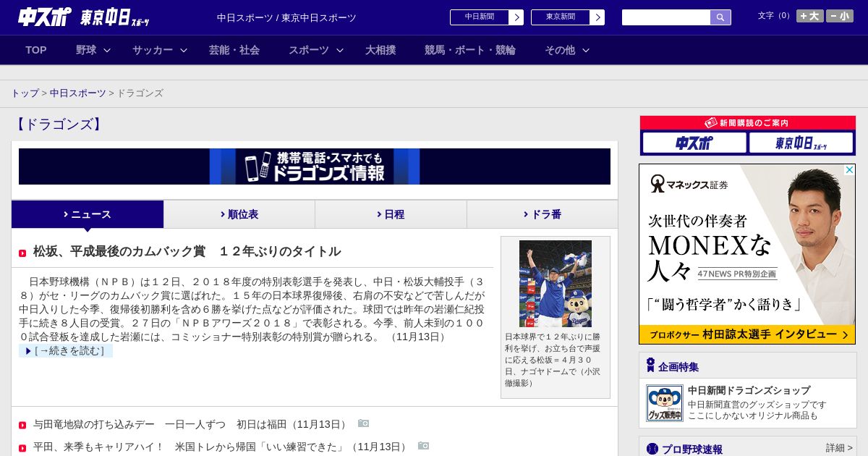The height and width of the screenshot is (456, 868).
Task: Click the arrow beside 中日新聞
Action: point(516,17)
